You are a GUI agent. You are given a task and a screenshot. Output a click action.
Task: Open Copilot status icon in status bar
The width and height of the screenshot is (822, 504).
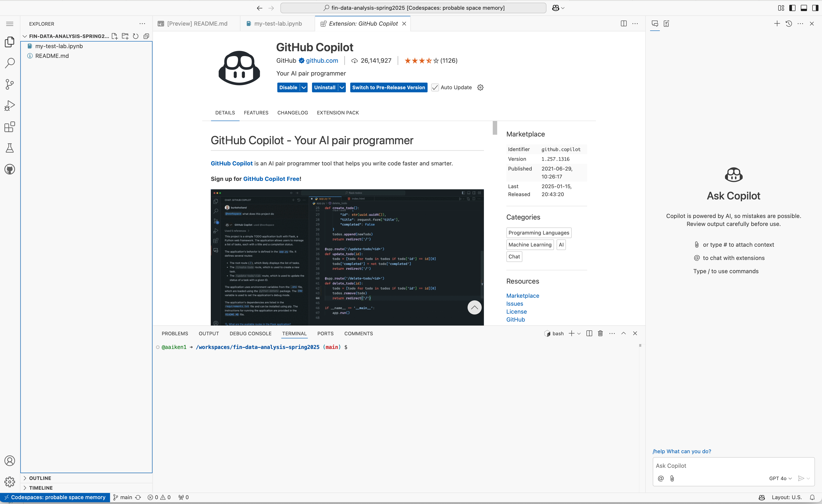tap(762, 497)
